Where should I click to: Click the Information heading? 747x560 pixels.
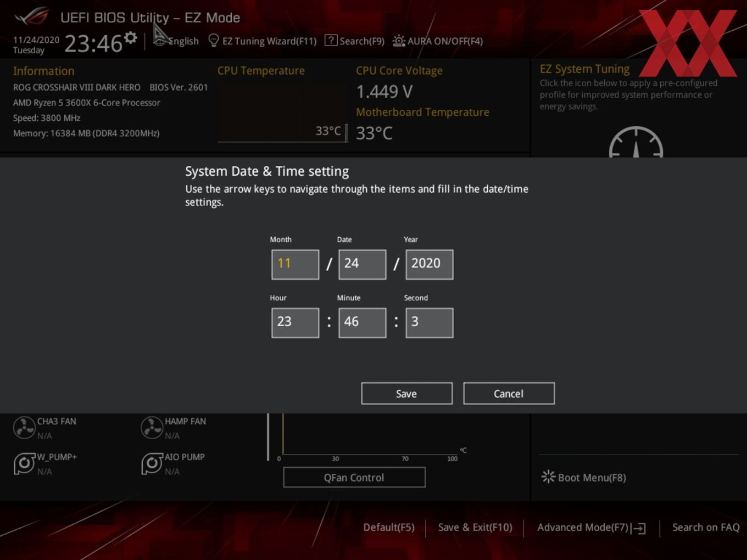[43, 71]
